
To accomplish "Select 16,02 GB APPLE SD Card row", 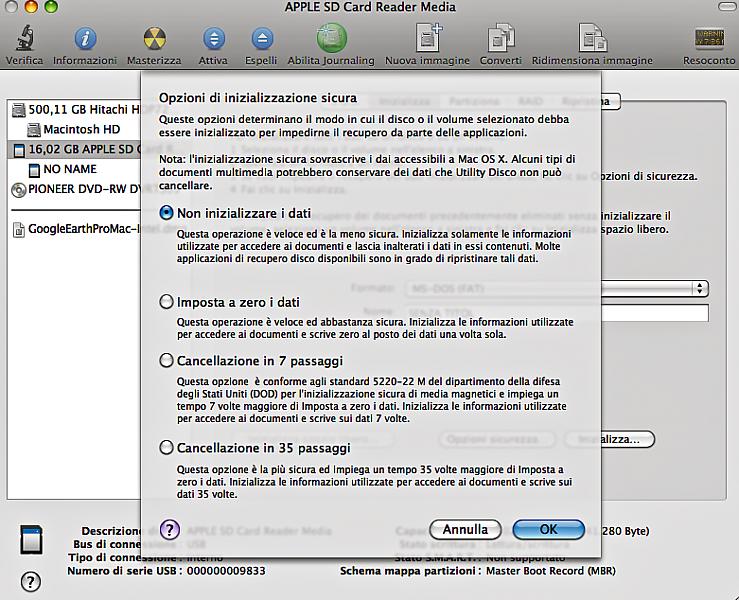I will pyautogui.click(x=74, y=150).
